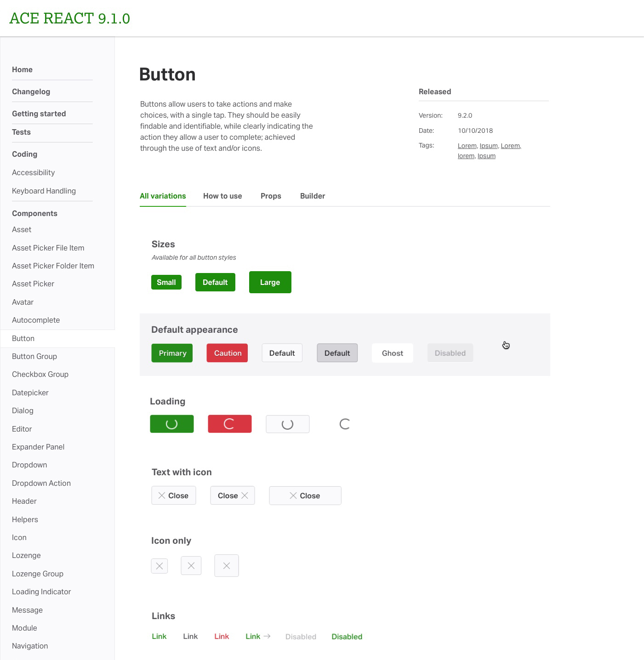Viewport: 644px width, 660px height.
Task: Open Loading Indicator component page
Action: [x=41, y=592]
